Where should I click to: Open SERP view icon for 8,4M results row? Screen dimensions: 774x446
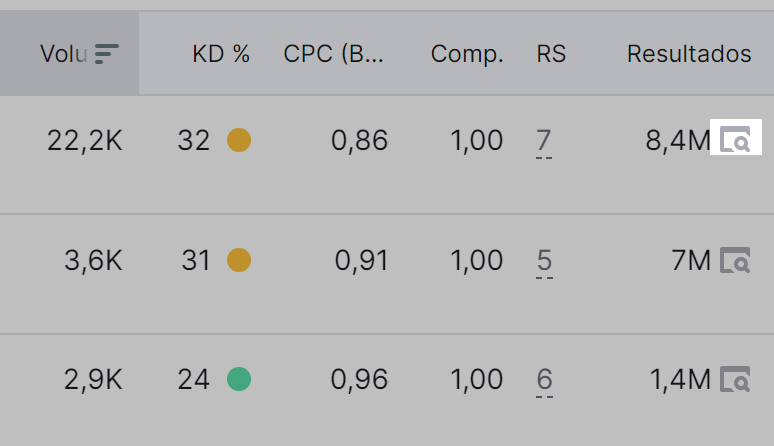735,138
